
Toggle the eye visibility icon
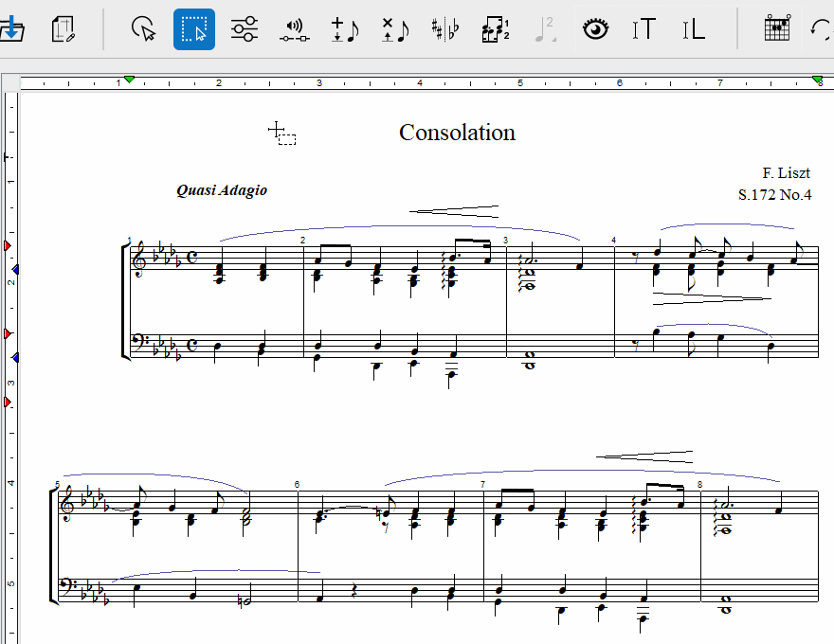(x=596, y=29)
